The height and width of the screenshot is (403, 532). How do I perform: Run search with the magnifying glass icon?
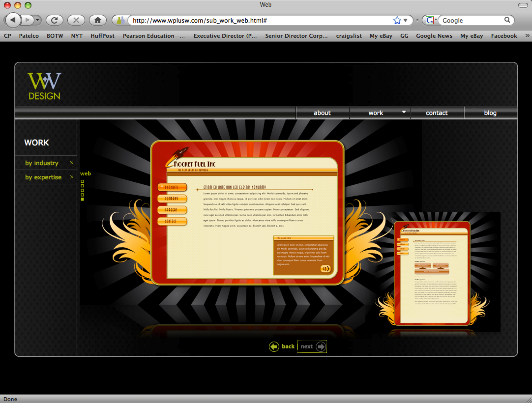[x=507, y=20]
